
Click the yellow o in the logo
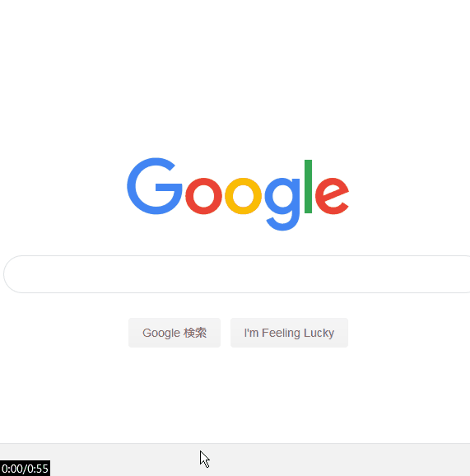point(243,196)
